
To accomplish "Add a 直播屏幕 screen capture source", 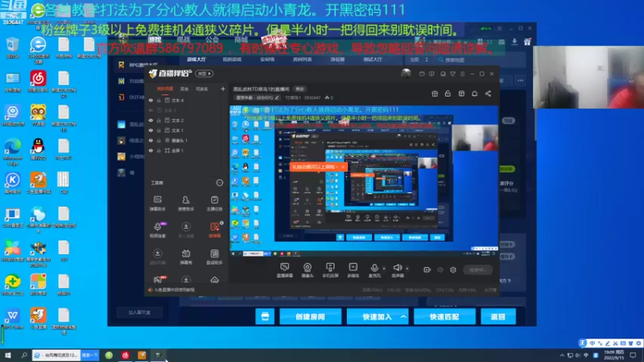I will click(284, 270).
